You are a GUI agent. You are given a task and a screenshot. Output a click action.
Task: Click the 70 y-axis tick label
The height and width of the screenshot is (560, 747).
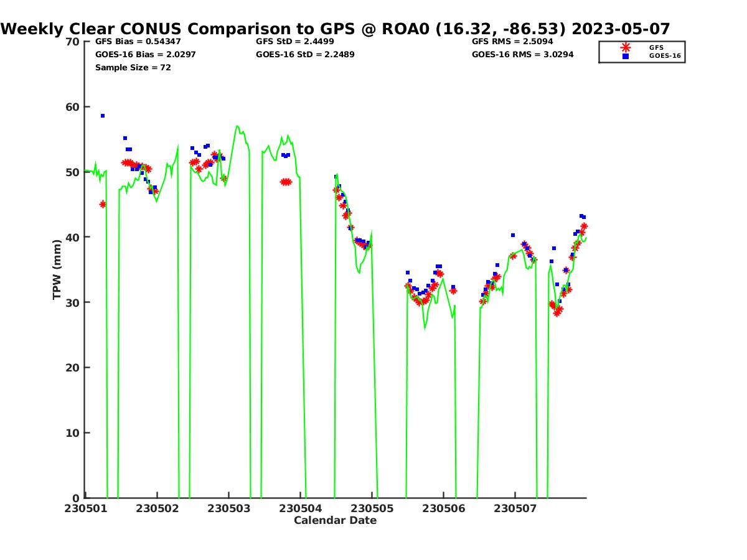click(x=73, y=42)
